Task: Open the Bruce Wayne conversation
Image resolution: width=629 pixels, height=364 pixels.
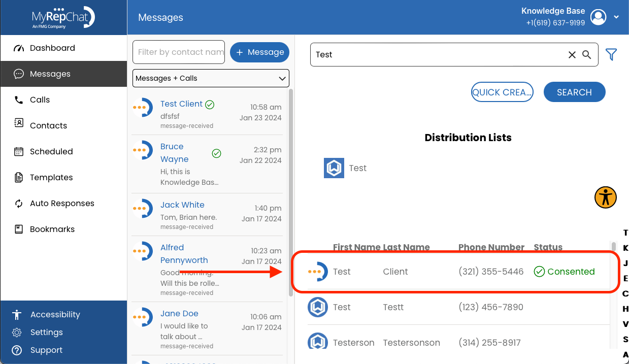Action: coord(208,164)
